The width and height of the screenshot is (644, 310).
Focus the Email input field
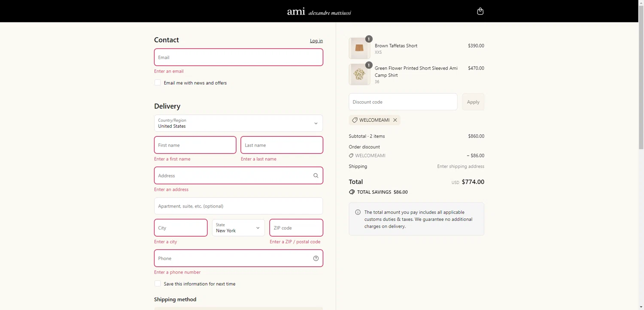(x=238, y=57)
